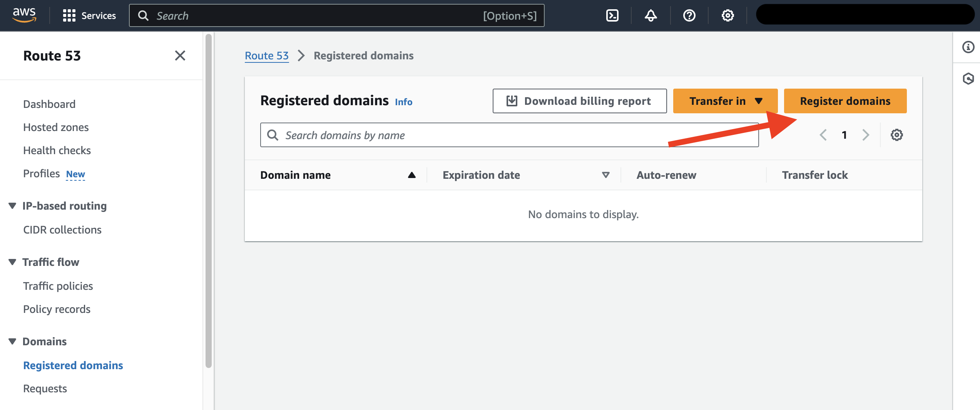The height and width of the screenshot is (410, 980).
Task: Click the top AWS search bar
Action: pyautogui.click(x=336, y=15)
